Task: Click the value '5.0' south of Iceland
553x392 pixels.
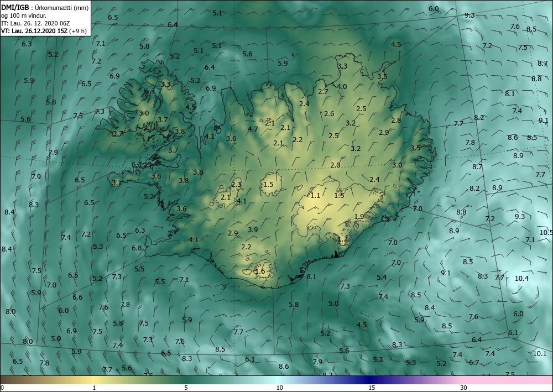Action: click(333, 303)
